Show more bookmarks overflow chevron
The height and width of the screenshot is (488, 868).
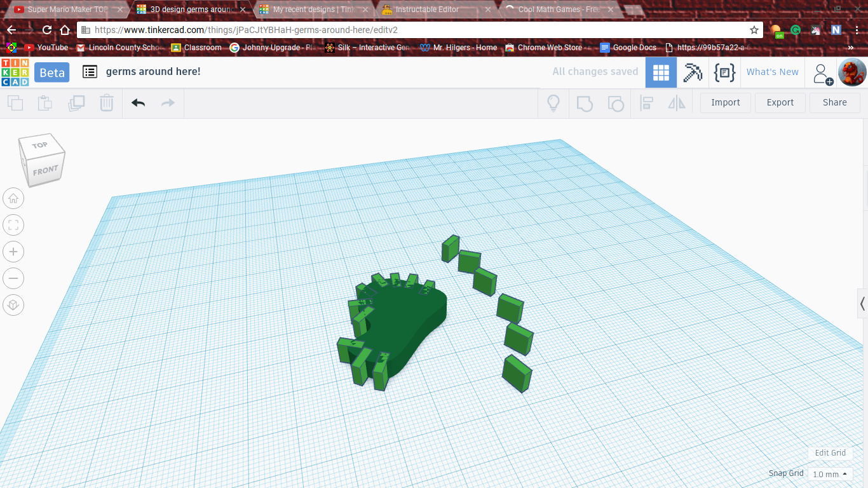[x=851, y=48]
